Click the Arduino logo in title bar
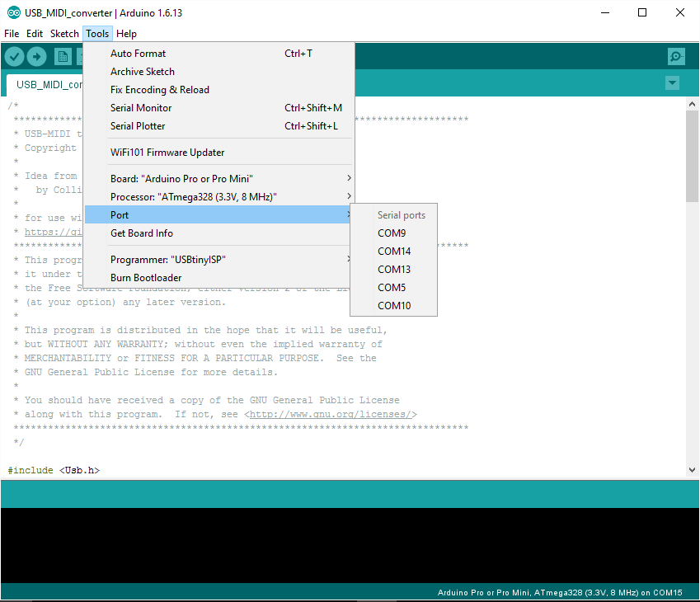This screenshot has height=602, width=700. 14,13
